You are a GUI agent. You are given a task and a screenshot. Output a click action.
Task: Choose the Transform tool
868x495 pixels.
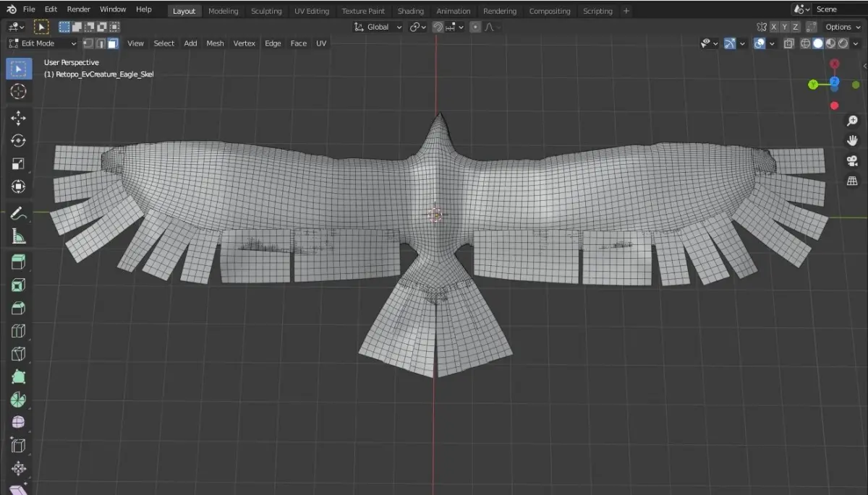19,186
